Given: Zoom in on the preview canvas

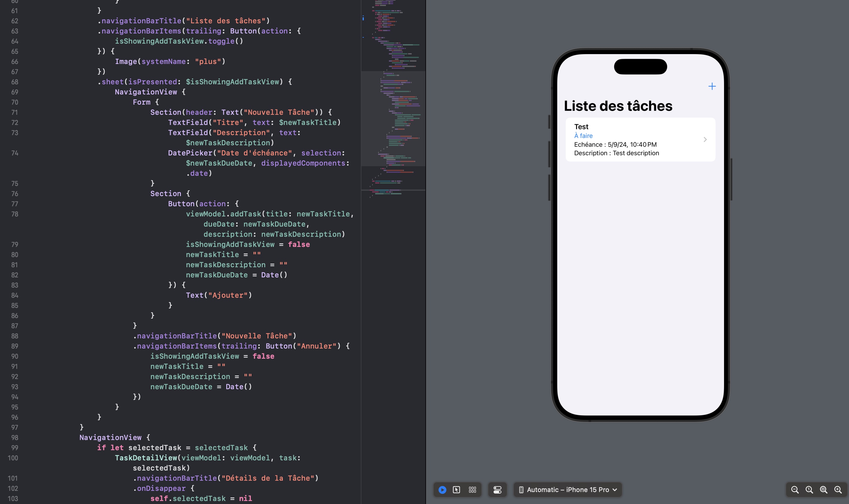Looking at the screenshot, I should [837, 489].
